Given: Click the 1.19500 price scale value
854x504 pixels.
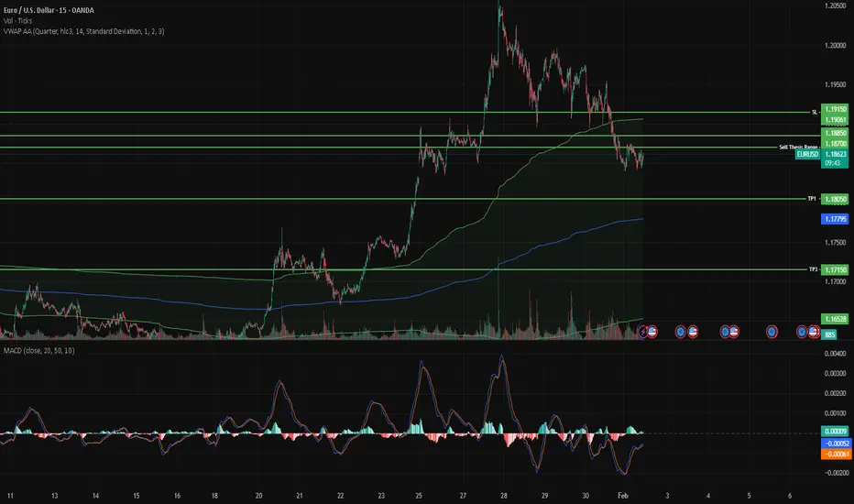Looking at the screenshot, I should (x=835, y=84).
